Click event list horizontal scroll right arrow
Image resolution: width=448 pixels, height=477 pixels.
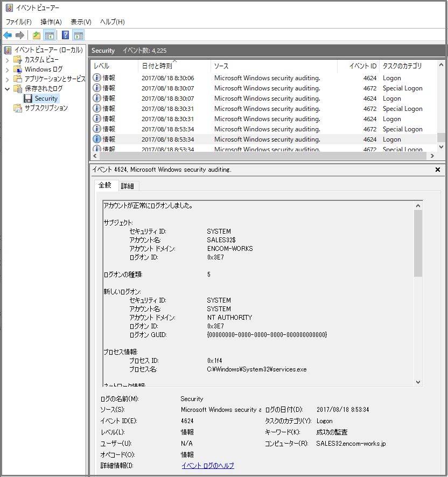[x=432, y=156]
